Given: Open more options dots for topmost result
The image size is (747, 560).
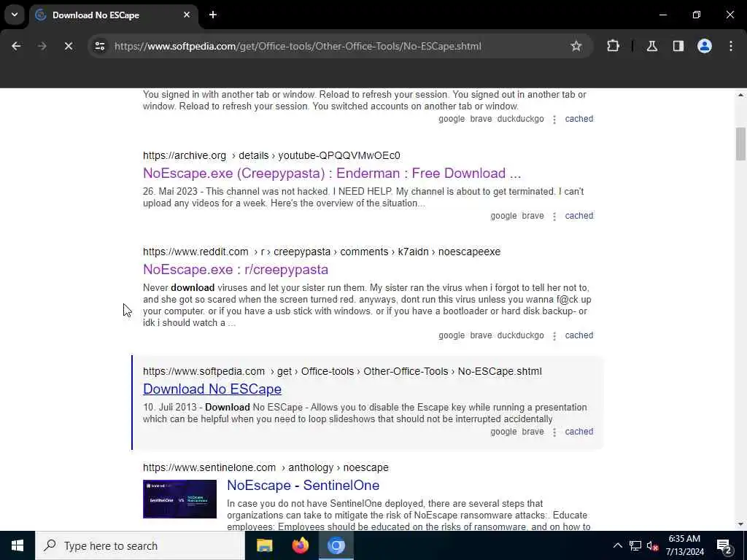Looking at the screenshot, I should coord(554,119).
